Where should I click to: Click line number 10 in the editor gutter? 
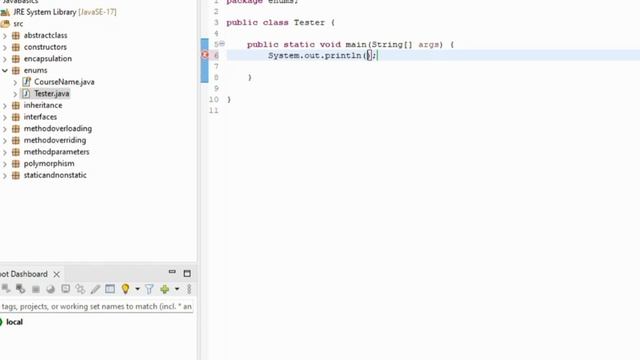coord(214,100)
